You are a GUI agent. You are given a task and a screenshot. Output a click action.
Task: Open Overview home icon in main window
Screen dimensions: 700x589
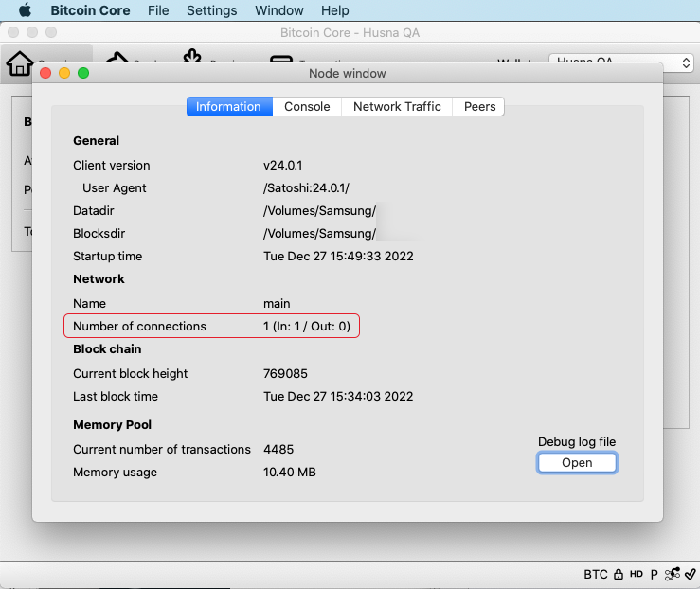19,62
